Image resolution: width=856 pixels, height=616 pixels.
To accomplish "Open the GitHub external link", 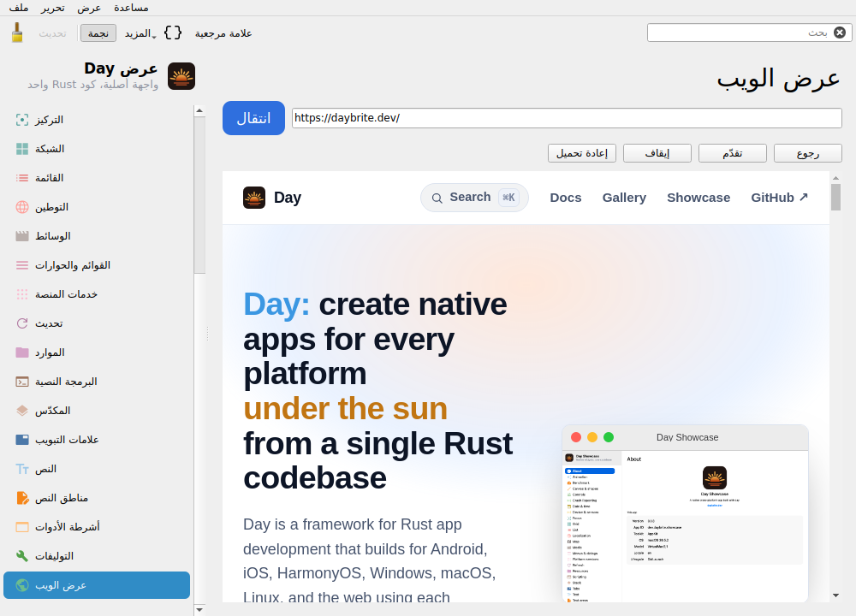I will coord(779,198).
